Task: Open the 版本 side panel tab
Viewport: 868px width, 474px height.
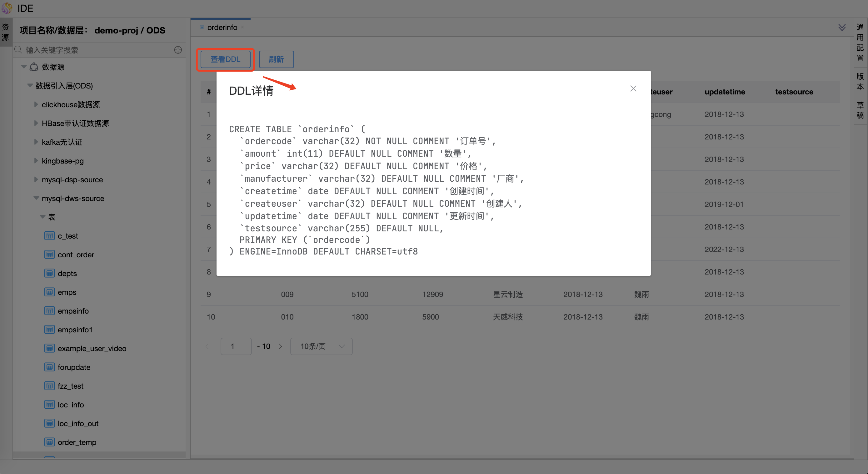Action: [x=860, y=81]
